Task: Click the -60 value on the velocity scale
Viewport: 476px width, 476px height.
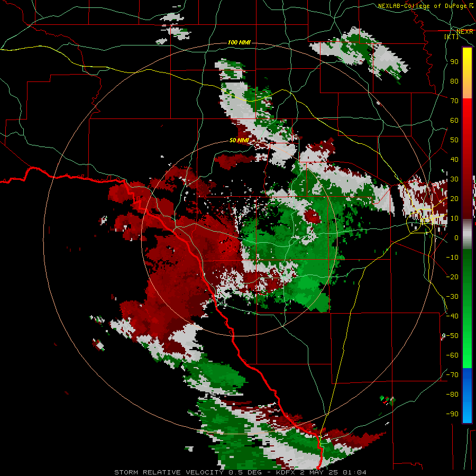Action: 452,355
